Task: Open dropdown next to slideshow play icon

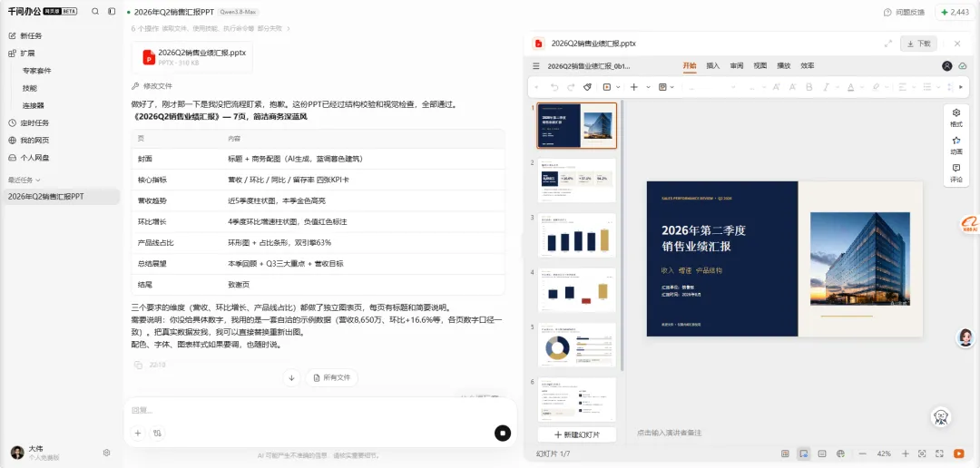Action: 618,87
